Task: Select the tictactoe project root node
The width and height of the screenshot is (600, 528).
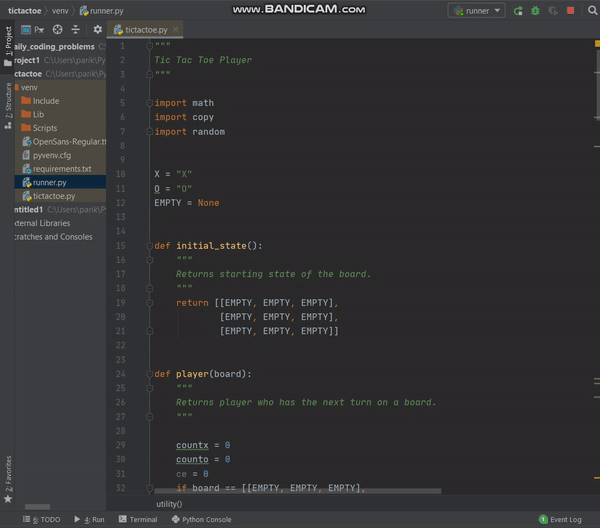Action: (x=60, y=74)
